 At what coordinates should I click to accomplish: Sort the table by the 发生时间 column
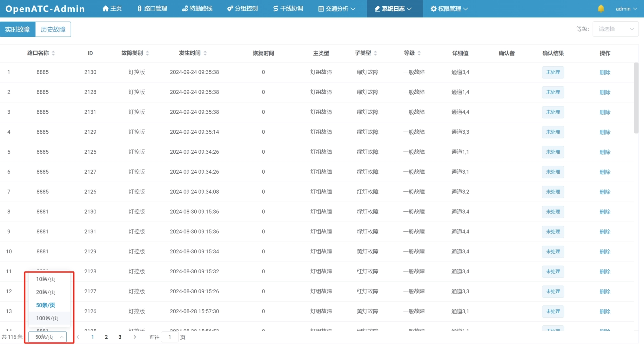point(205,53)
